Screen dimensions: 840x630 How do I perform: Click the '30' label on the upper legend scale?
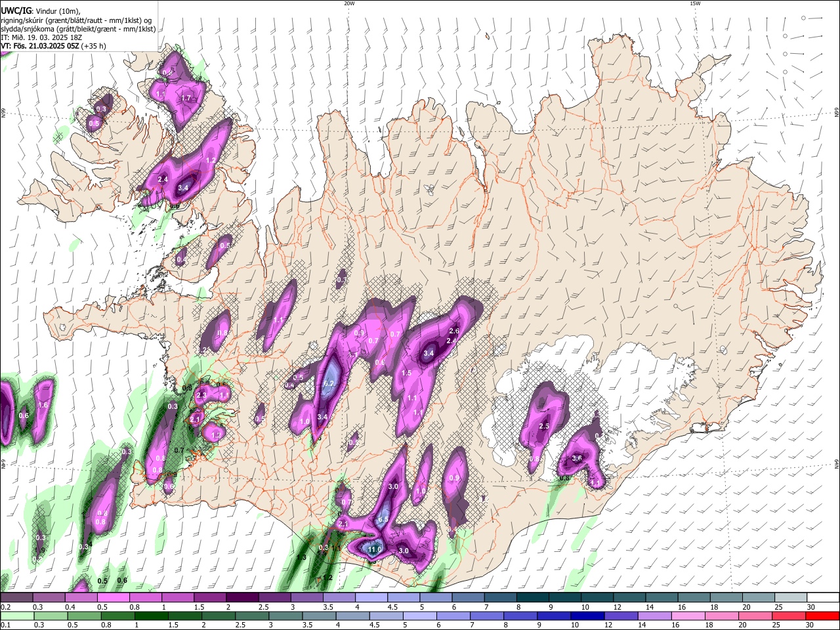pos(811,607)
